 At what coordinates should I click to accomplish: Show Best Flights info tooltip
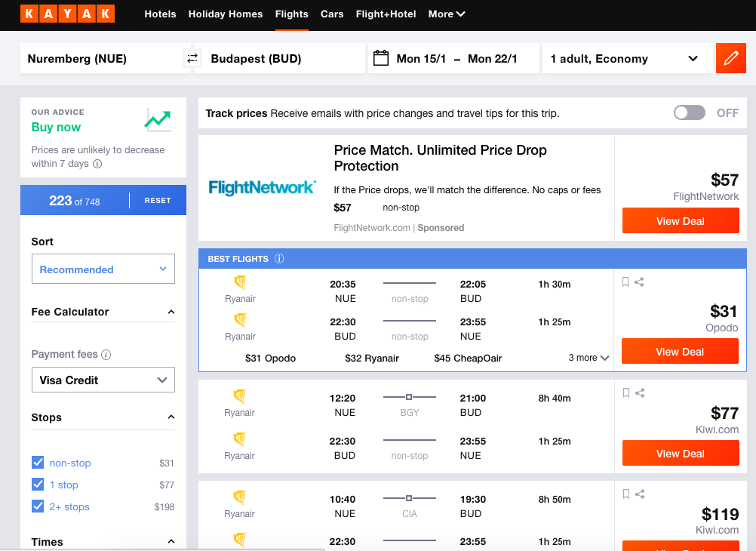click(x=279, y=259)
